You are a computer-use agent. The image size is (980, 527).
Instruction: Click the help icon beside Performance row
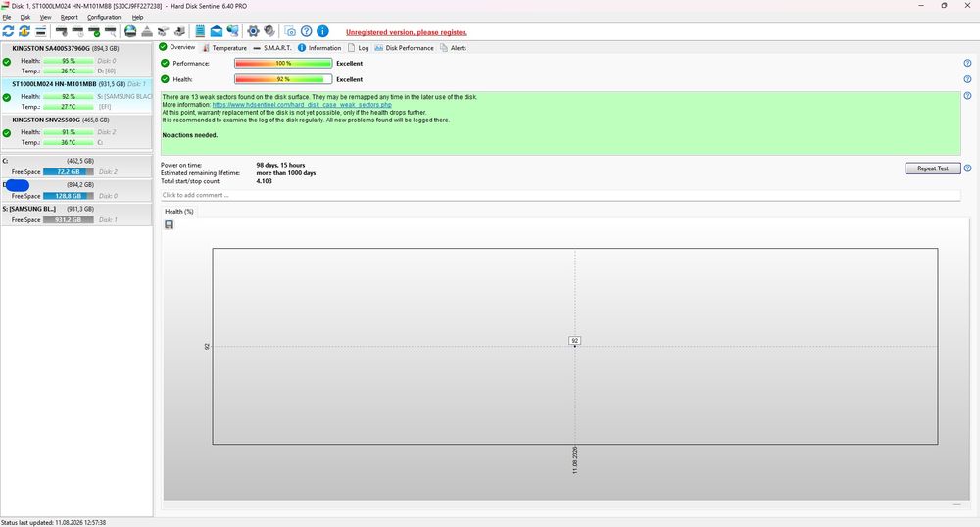967,63
